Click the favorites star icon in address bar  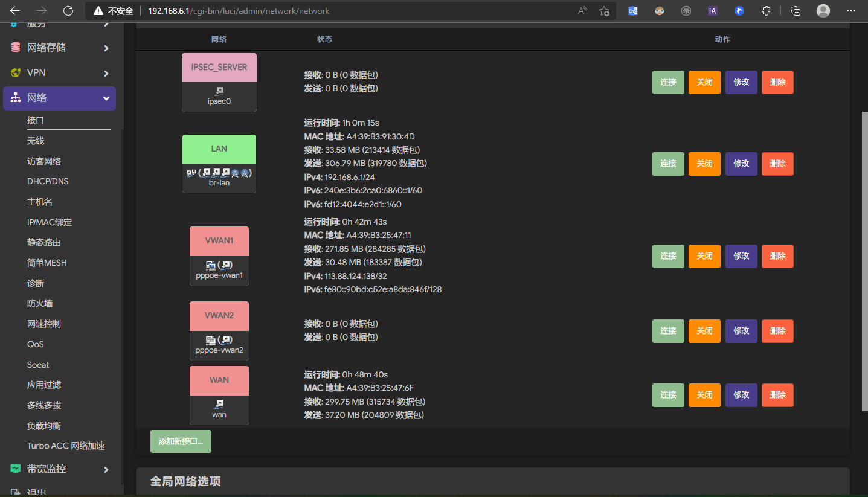(603, 11)
